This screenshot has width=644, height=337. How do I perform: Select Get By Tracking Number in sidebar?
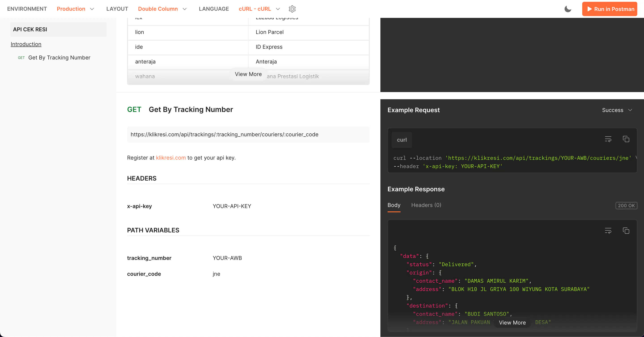(59, 58)
